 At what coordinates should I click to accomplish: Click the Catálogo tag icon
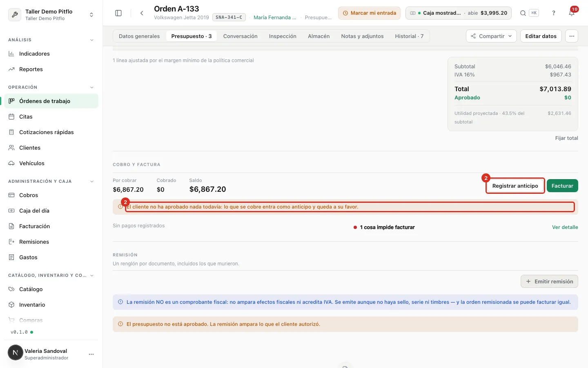tap(11, 289)
